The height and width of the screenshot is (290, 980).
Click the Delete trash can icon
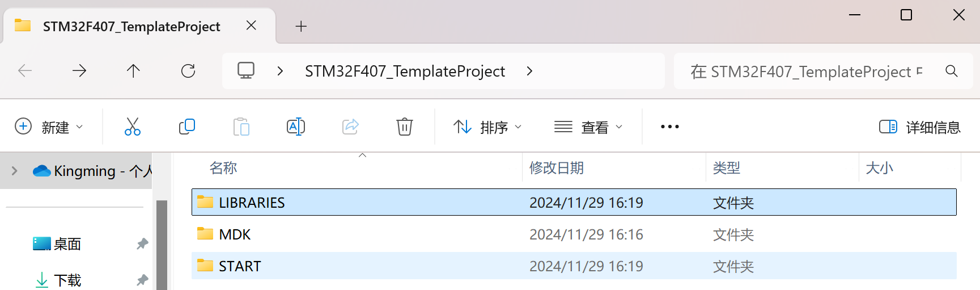pos(405,127)
